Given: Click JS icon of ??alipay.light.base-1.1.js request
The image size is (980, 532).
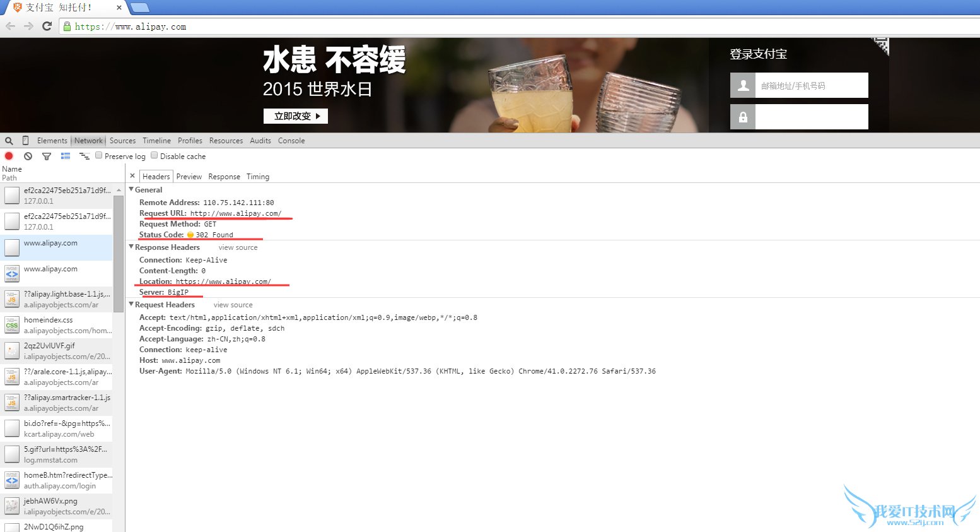Looking at the screenshot, I should pyautogui.click(x=12, y=299).
